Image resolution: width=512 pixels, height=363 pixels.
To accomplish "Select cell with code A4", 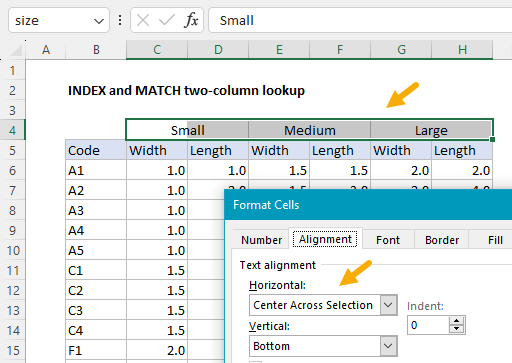I will click(96, 230).
